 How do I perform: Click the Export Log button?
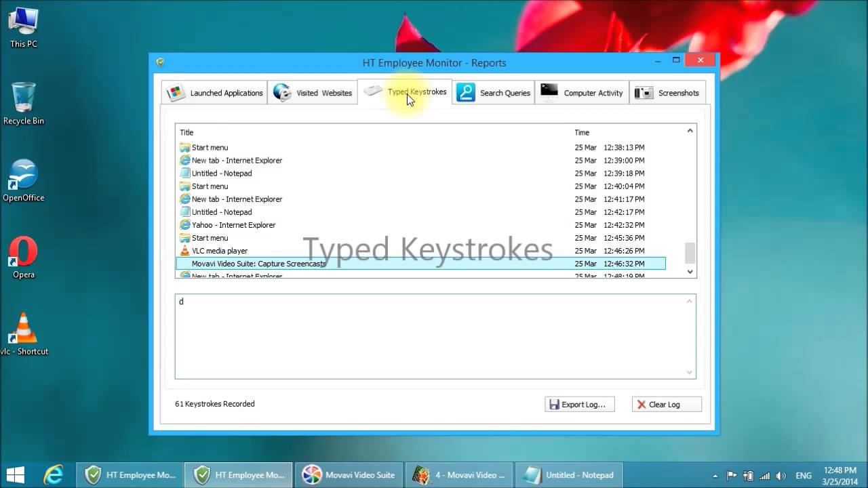580,404
